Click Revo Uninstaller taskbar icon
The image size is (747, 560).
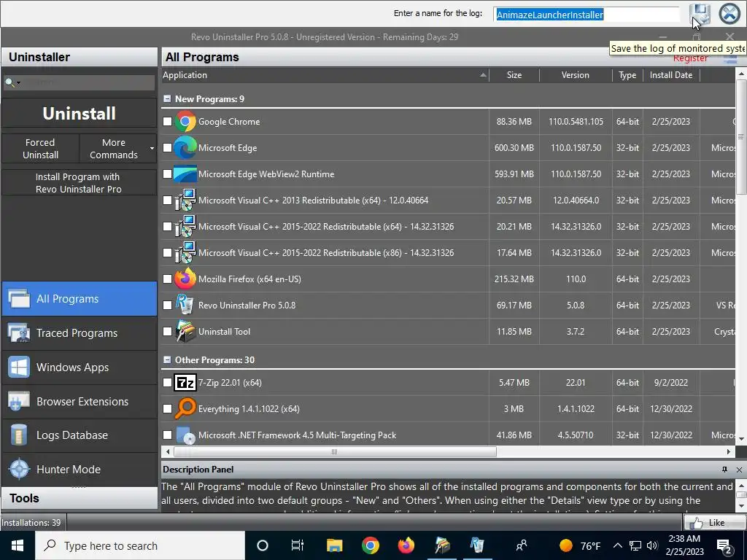477,545
